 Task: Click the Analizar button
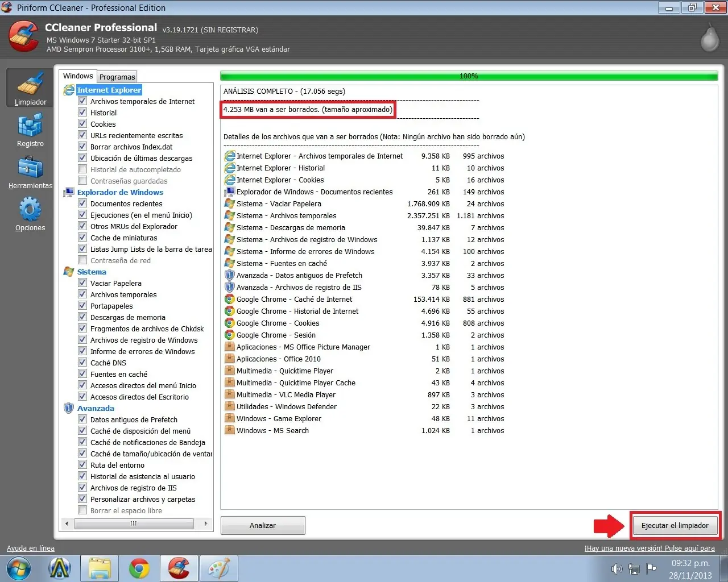coord(263,525)
